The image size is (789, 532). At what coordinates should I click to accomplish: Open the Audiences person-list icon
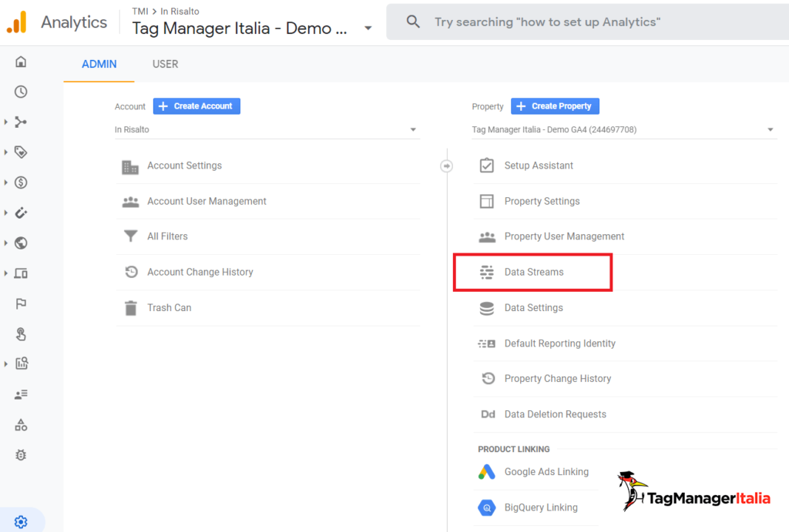click(x=21, y=395)
